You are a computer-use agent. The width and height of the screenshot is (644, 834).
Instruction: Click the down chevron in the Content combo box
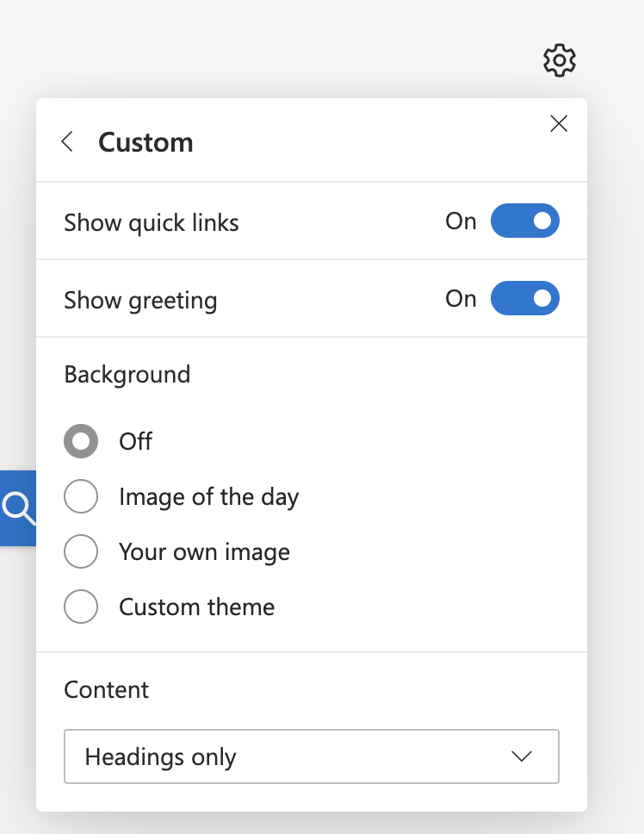tap(521, 756)
